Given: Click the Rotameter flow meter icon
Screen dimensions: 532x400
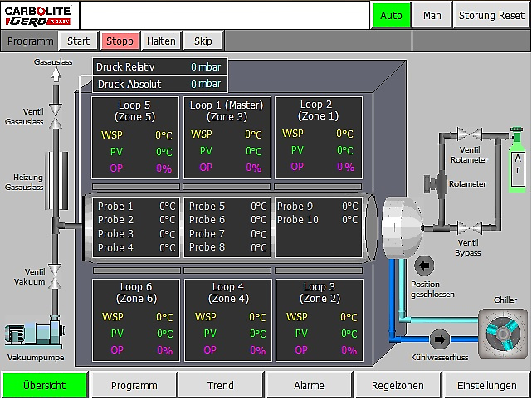Looking at the screenshot, I should tap(436, 183).
